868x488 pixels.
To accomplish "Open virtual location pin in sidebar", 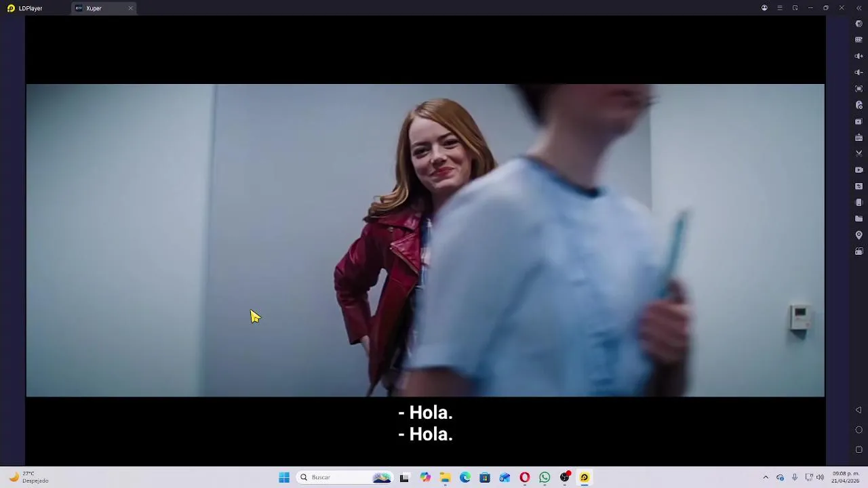I will click(859, 235).
